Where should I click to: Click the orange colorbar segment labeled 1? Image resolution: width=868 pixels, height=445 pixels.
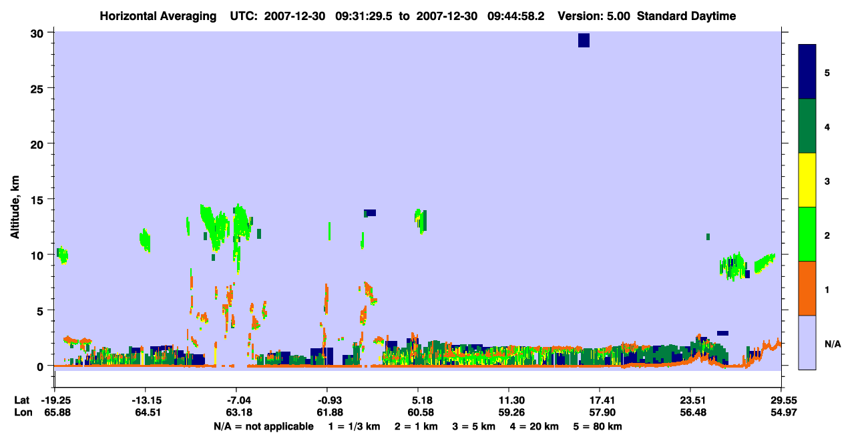pyautogui.click(x=807, y=288)
